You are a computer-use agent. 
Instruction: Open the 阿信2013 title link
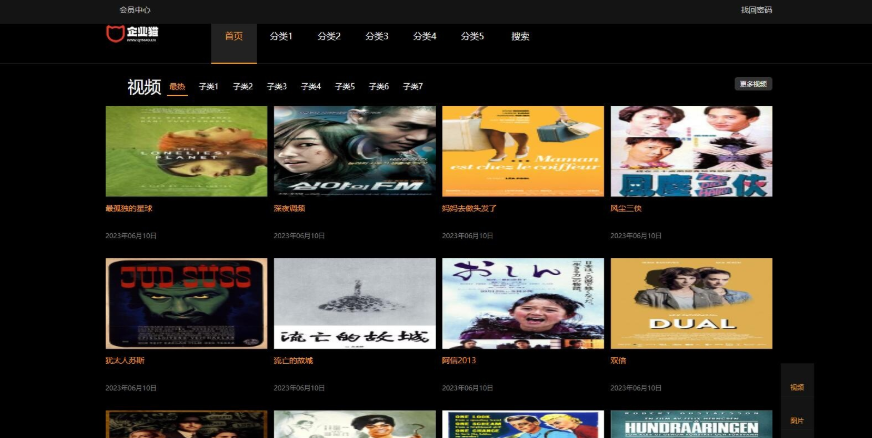click(459, 361)
